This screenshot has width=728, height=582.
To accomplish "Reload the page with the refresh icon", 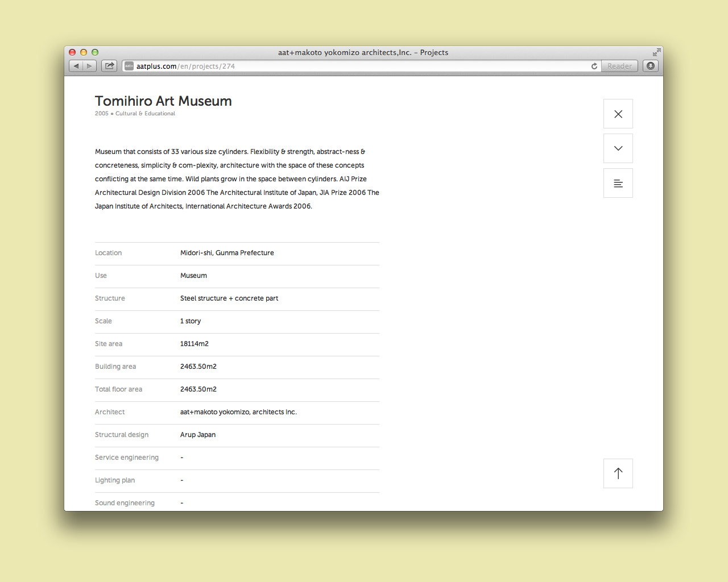I will pyautogui.click(x=594, y=66).
